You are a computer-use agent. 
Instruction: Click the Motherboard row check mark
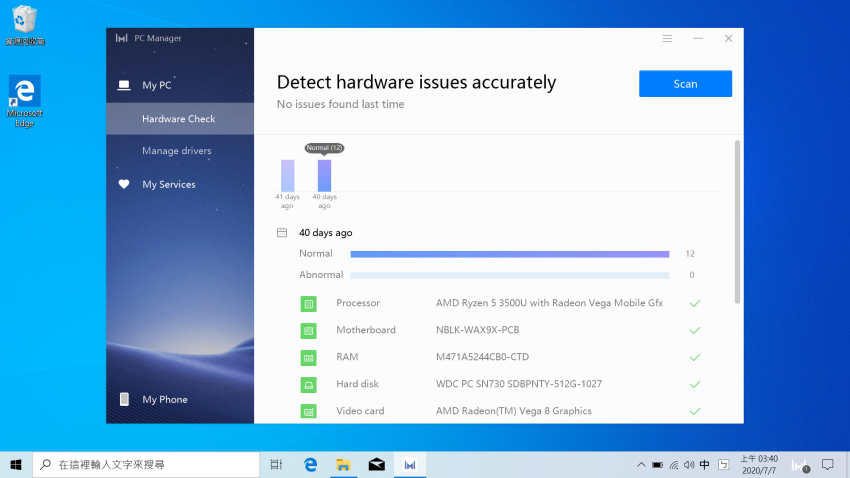[x=695, y=331]
